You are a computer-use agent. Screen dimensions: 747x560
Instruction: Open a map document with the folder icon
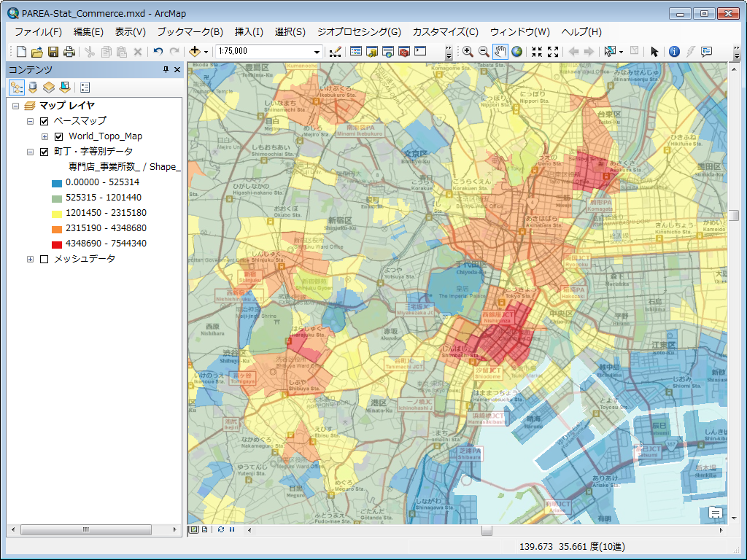(x=37, y=52)
